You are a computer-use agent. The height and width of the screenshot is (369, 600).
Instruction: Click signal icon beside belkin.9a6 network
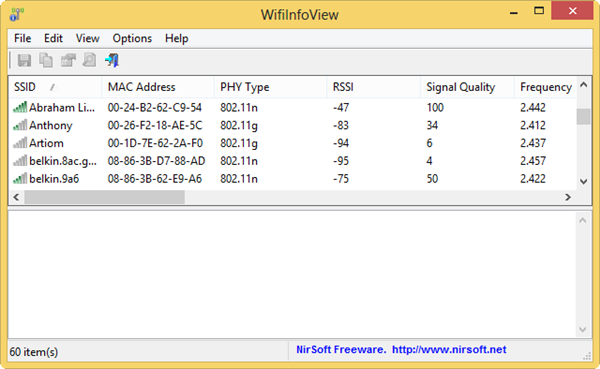(x=20, y=178)
